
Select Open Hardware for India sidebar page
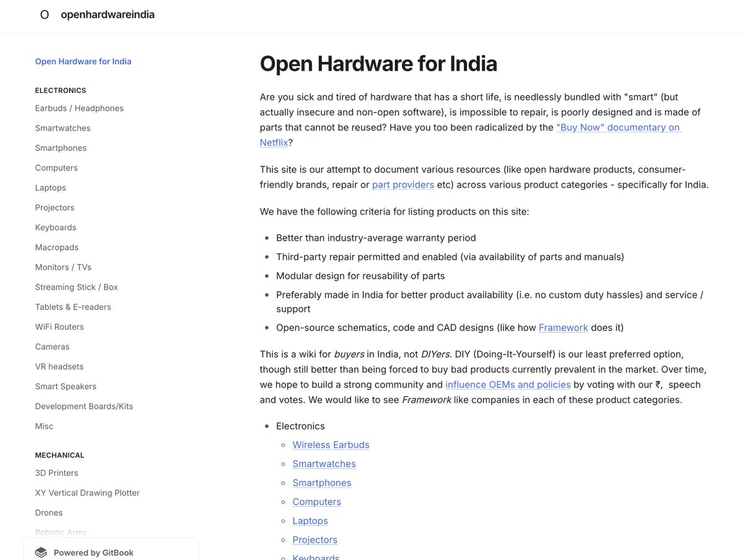83,61
